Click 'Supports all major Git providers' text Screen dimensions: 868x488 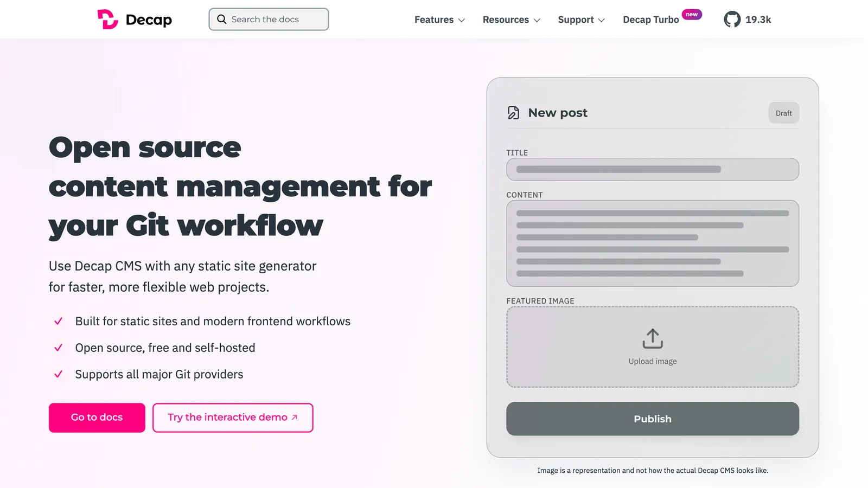point(159,374)
